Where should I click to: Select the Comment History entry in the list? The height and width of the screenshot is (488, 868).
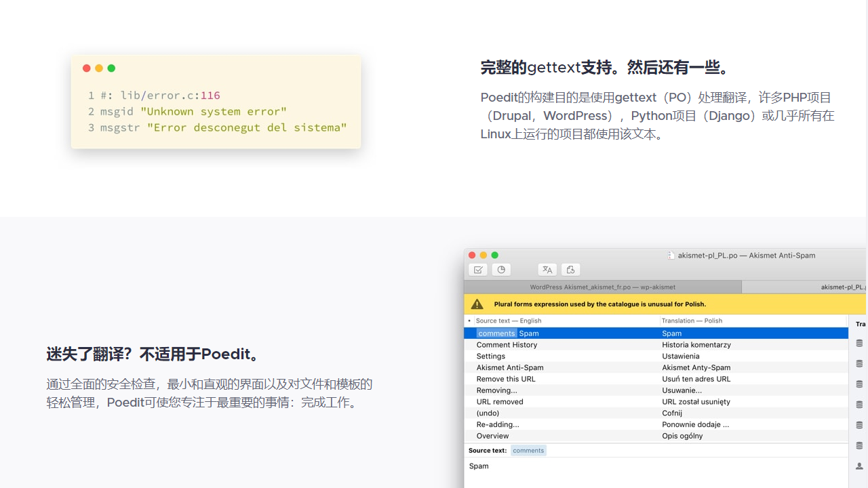click(507, 345)
